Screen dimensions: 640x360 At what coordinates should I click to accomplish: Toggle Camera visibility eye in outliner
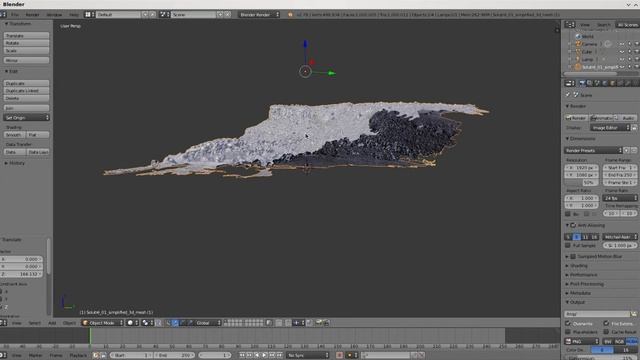pyautogui.click(x=622, y=44)
